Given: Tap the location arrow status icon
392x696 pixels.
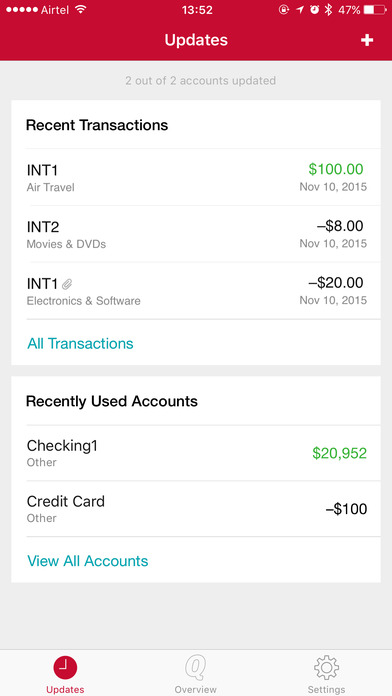Looking at the screenshot, I should (300, 10).
